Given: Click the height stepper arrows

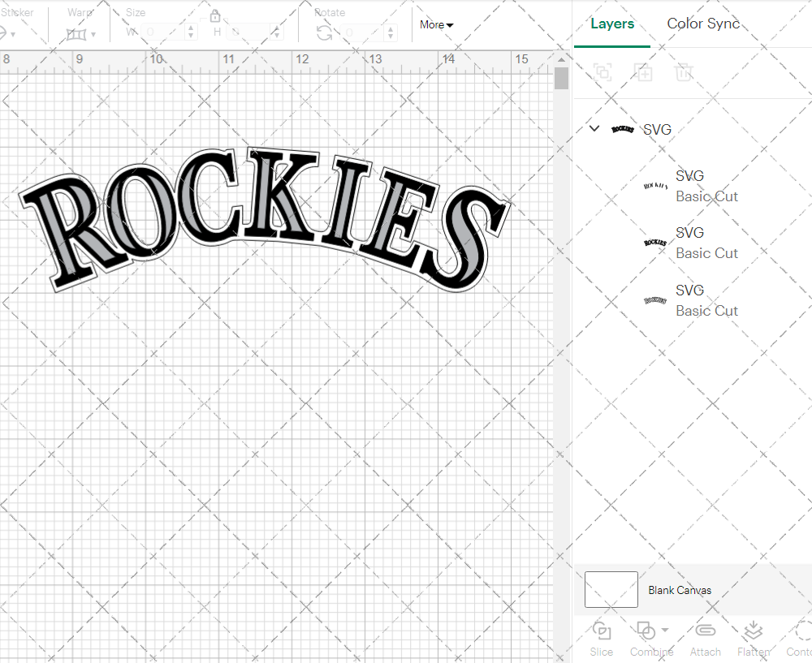Looking at the screenshot, I should pos(277,32).
